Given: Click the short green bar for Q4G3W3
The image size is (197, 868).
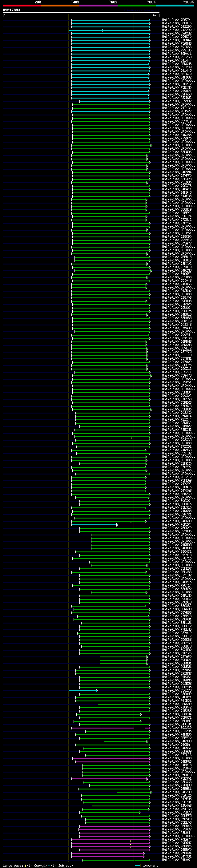Looking at the screenshot, I should pos(126,741).
